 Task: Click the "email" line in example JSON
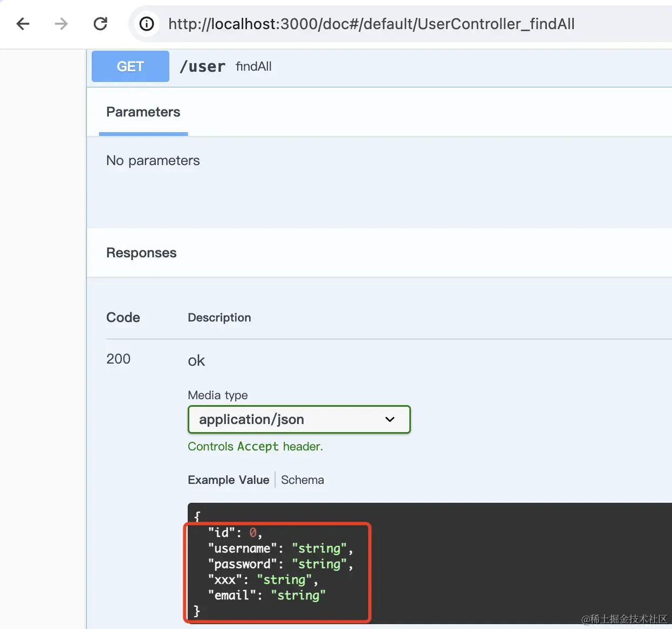[266, 595]
